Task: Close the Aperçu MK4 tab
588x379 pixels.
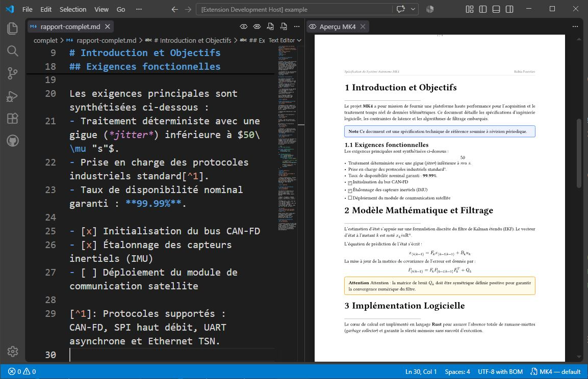Action: [x=363, y=26]
